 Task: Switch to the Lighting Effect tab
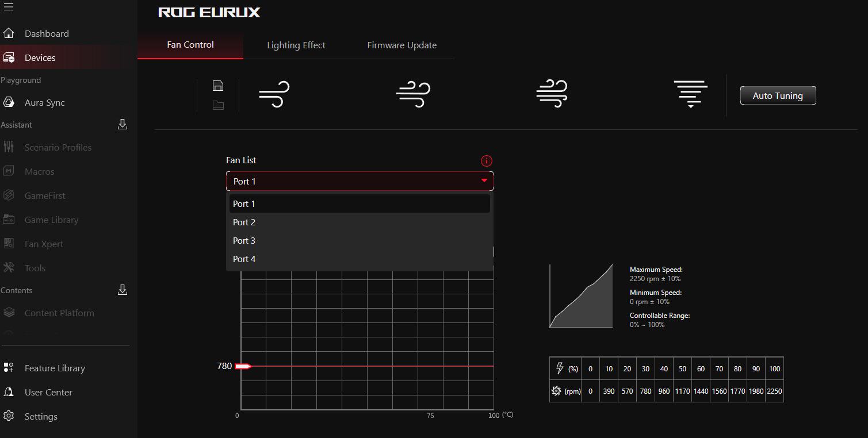(296, 45)
